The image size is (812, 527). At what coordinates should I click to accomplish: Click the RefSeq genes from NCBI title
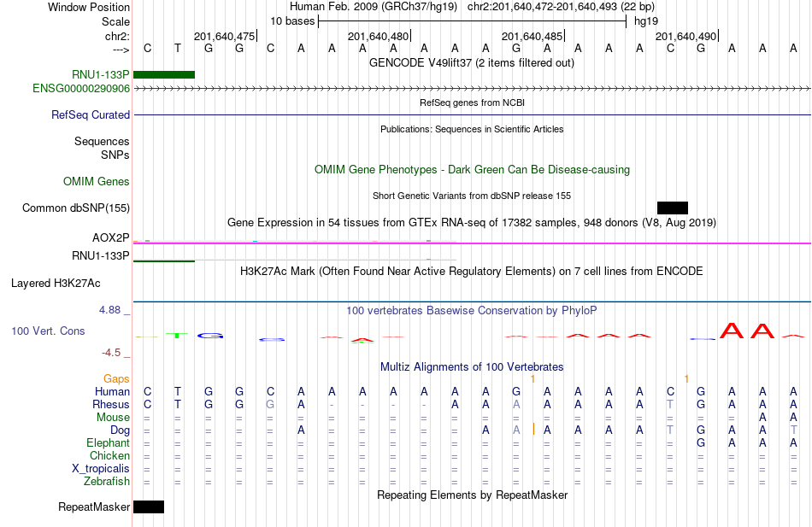coord(473,103)
